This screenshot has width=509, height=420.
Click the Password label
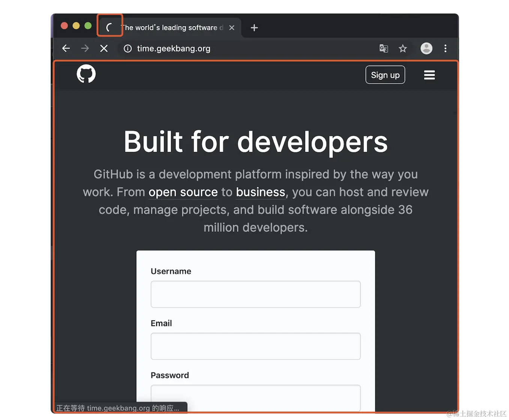170,375
